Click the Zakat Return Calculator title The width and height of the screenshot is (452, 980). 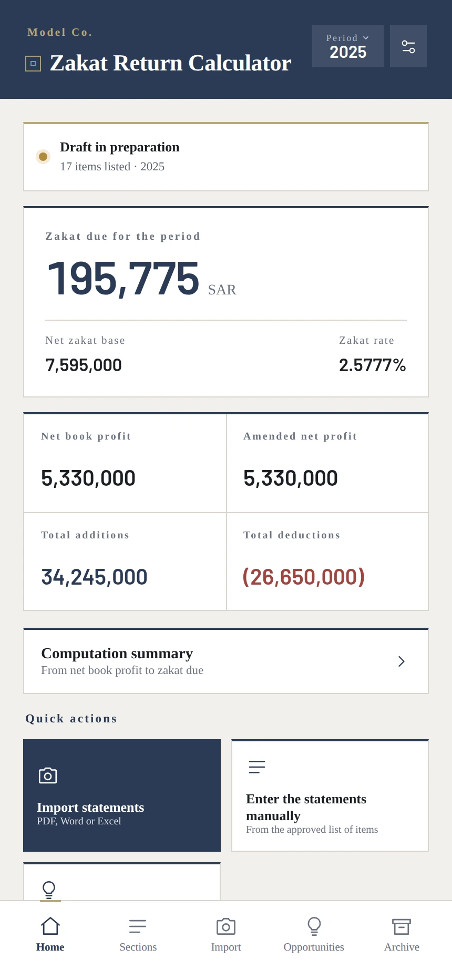pos(170,63)
